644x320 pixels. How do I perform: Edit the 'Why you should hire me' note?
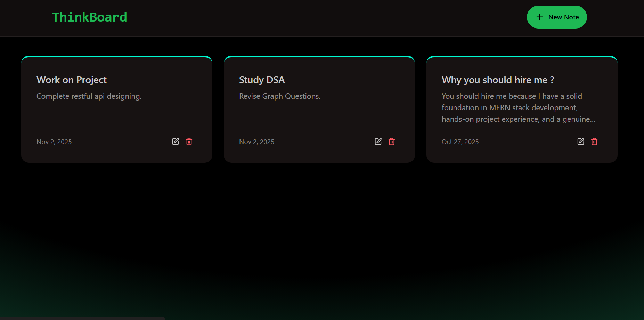click(581, 142)
